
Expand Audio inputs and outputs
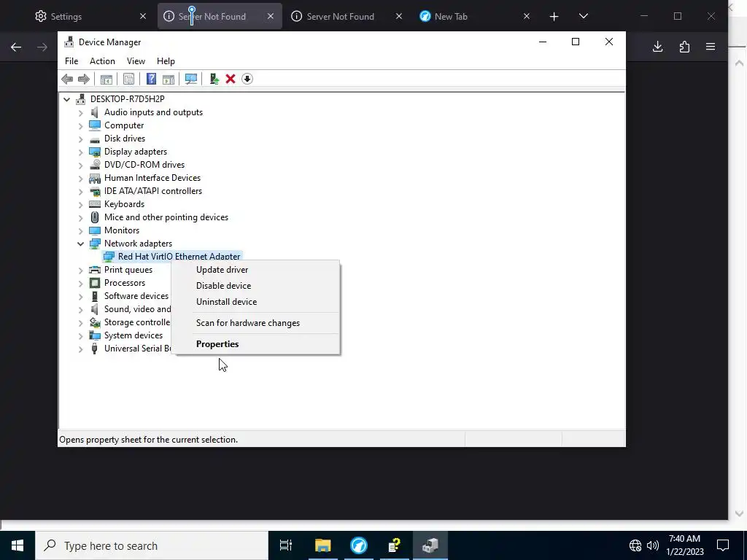tap(80, 113)
